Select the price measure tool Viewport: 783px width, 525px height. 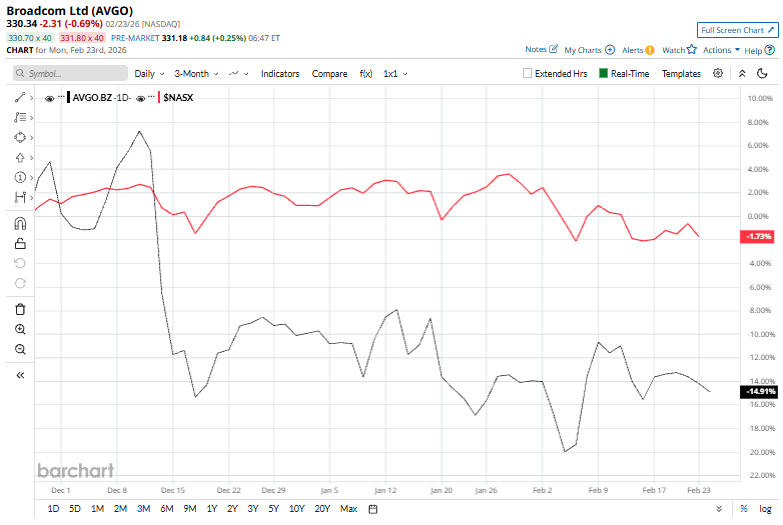pyautogui.click(x=19, y=197)
